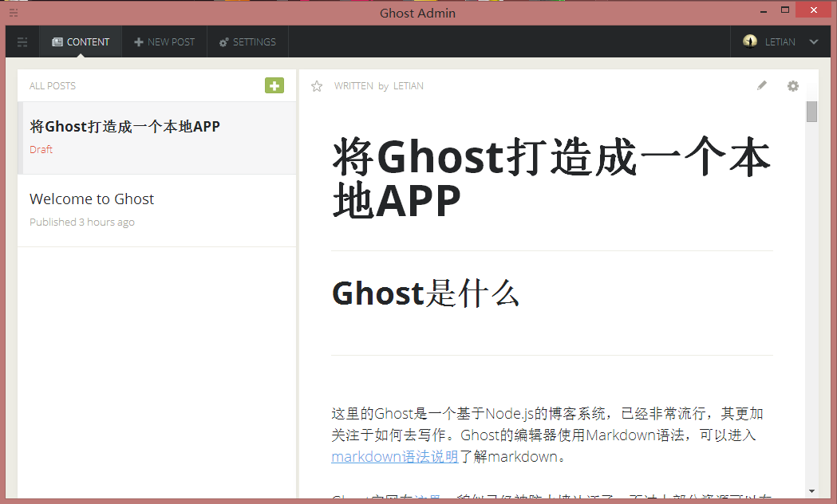Select the draft post 将Ghost打造成一个本地APP
The image size is (837, 504).
point(157,138)
